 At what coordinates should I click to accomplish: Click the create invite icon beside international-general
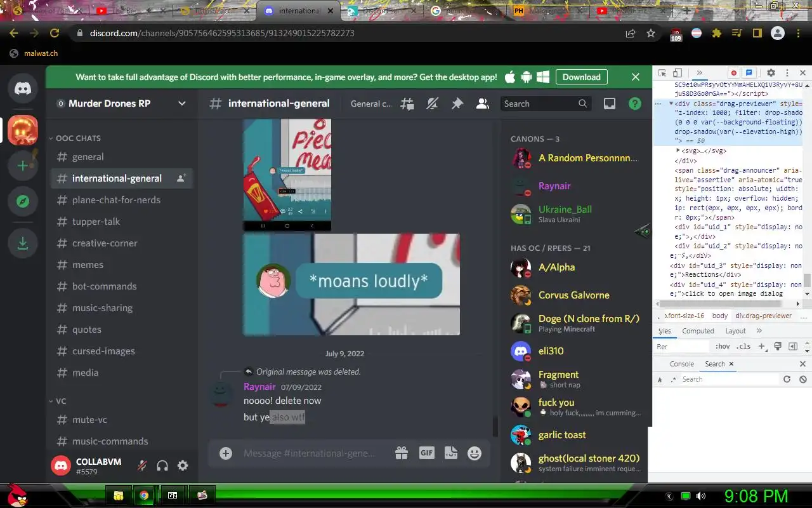coord(181,178)
